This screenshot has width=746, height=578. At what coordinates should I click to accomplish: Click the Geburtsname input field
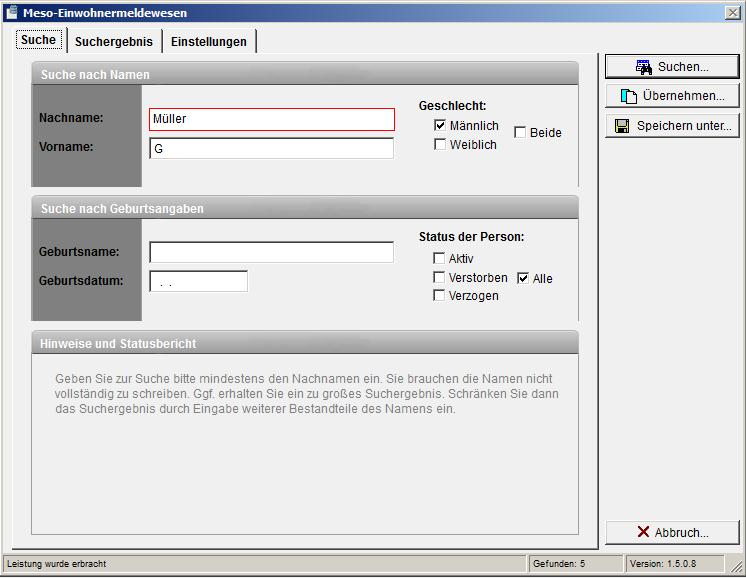coord(271,252)
